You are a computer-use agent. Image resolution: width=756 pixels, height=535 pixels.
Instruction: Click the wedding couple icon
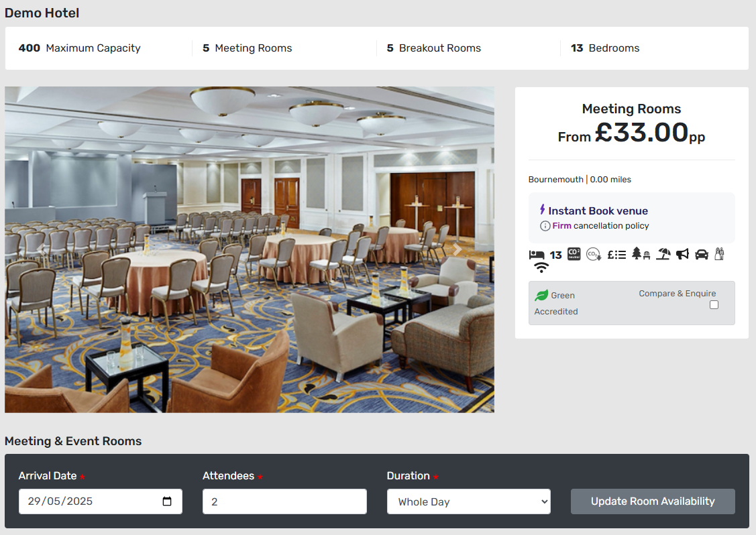pos(719,253)
